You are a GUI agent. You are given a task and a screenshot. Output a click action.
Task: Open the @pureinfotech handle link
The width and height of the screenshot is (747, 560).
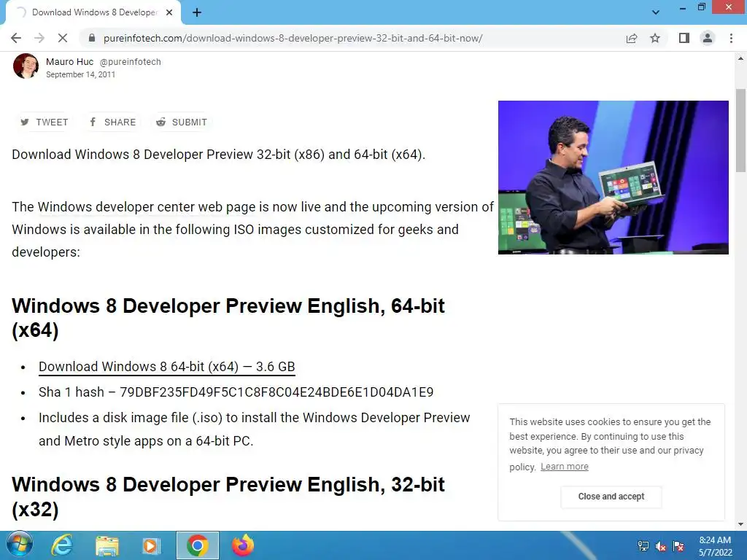coord(130,62)
